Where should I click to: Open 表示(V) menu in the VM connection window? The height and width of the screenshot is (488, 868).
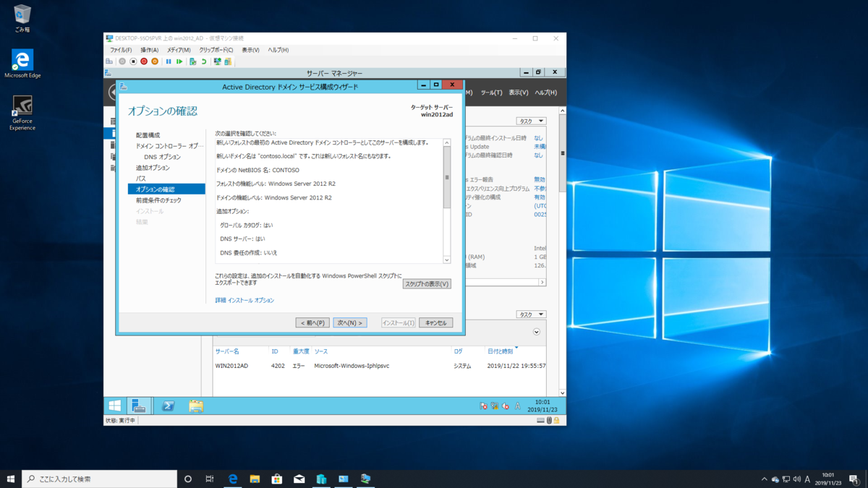[x=250, y=51]
